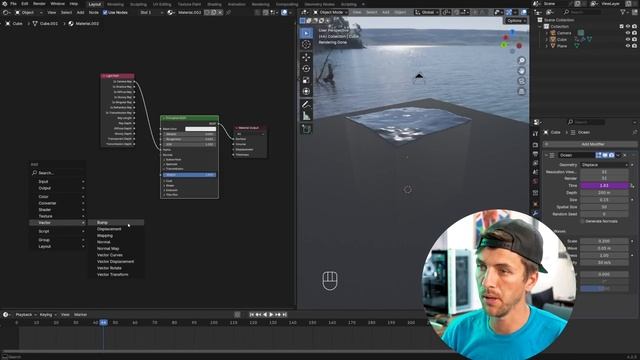This screenshot has width=640, height=360.
Task: Open the Global transform orientation dropdown
Action: (426, 13)
